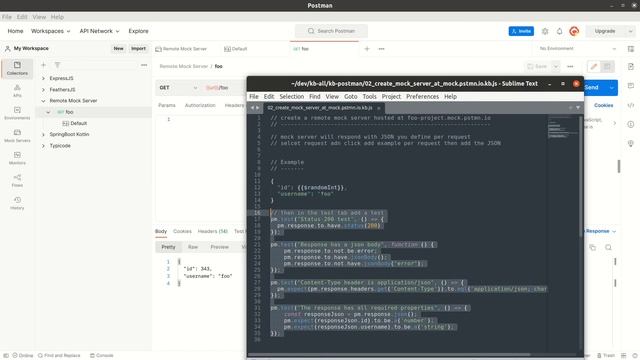
Task: Open the Console in status bar
Action: click(102, 356)
